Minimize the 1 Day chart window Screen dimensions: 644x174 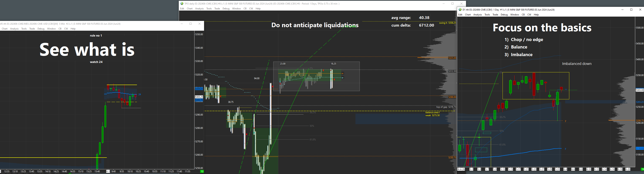(622, 10)
